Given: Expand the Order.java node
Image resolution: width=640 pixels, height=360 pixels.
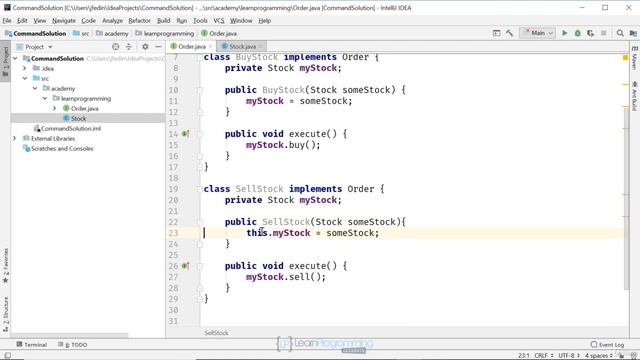Looking at the screenshot, I should [55, 108].
